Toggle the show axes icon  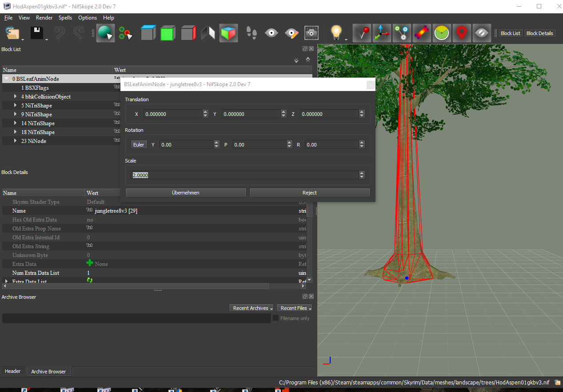(381, 33)
